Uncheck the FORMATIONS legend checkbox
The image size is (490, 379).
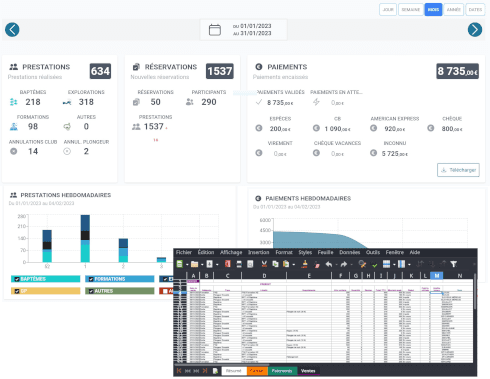click(91, 279)
